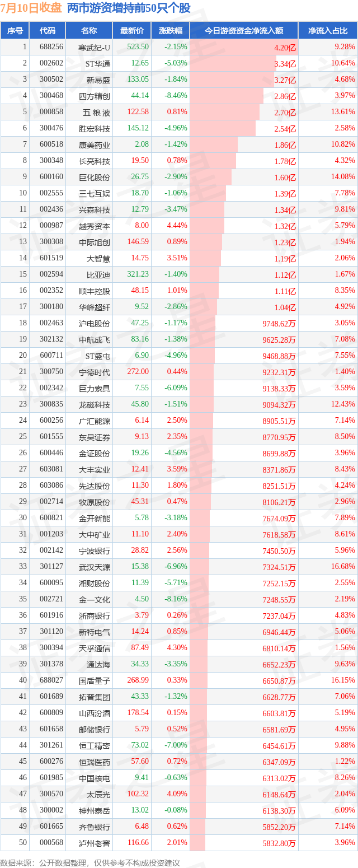Viewport: 358px width, 868px height.
Task: Select stock name 泸州老窖
Action: coord(95,843)
